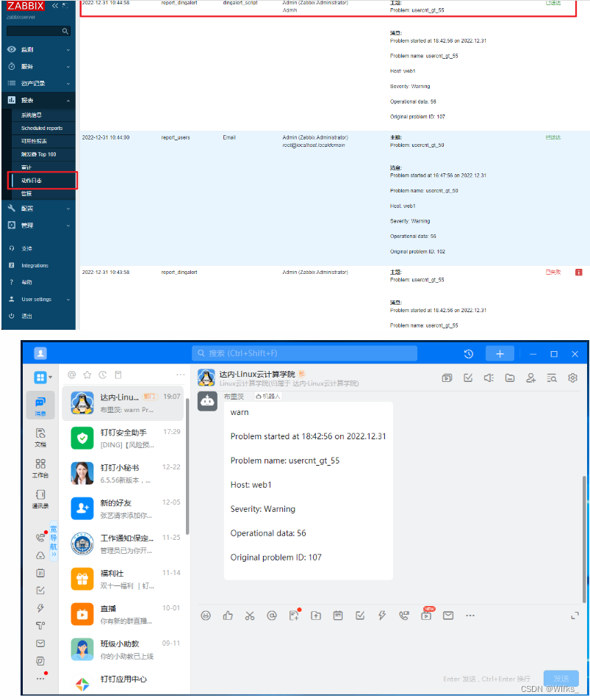Filter starred conversations with star icon

click(87, 375)
